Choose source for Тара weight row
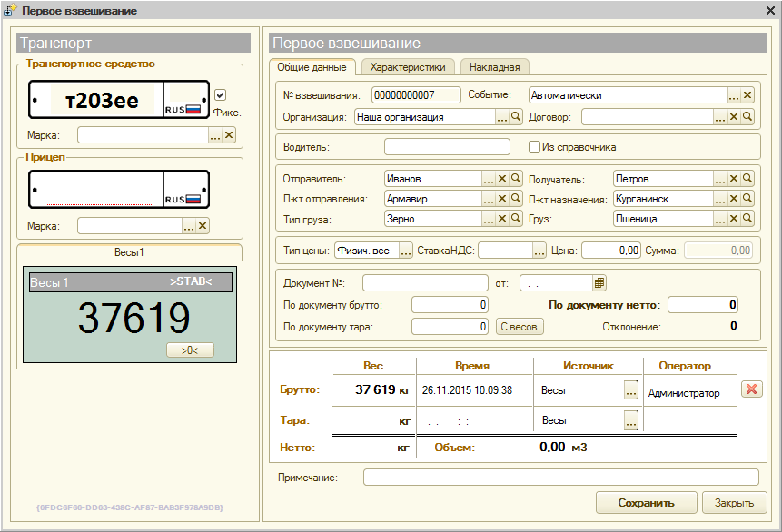Viewport: 782px width, 532px height. (631, 420)
